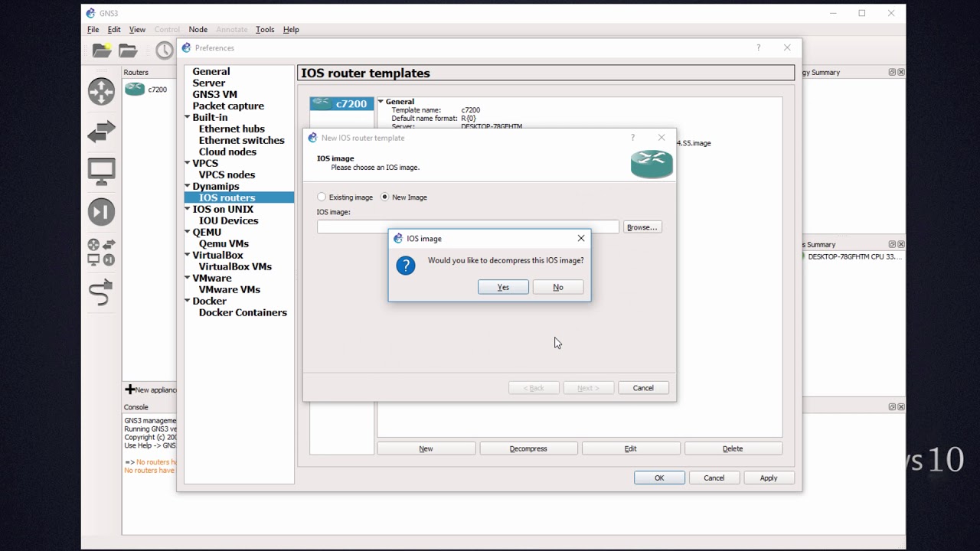Select VMware VMs in the preferences tree
Image resolution: width=980 pixels, height=551 pixels.
tap(230, 289)
